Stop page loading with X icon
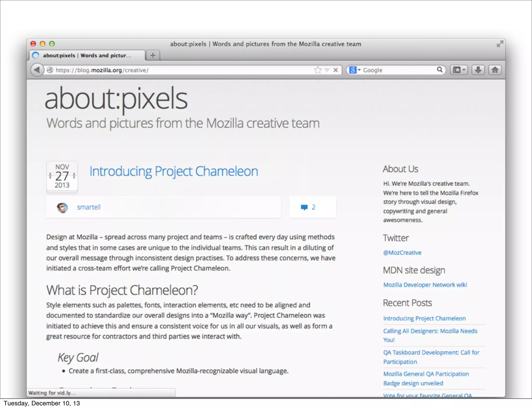 click(336, 70)
